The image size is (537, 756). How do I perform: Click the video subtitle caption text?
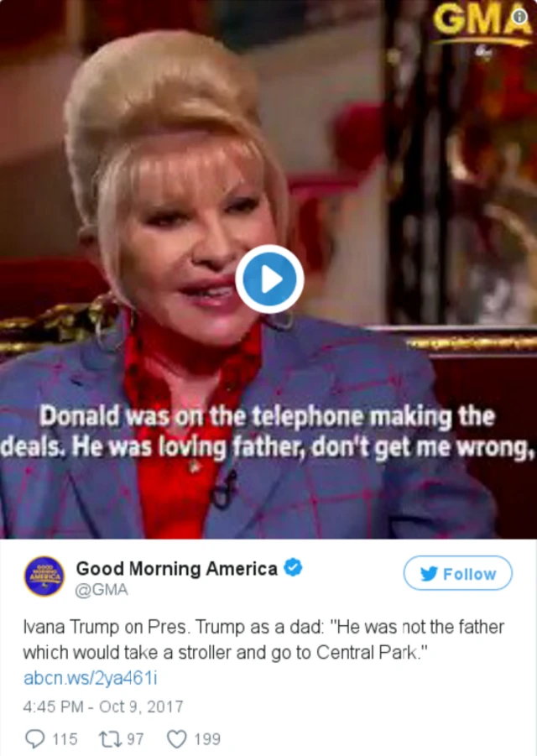(x=268, y=431)
